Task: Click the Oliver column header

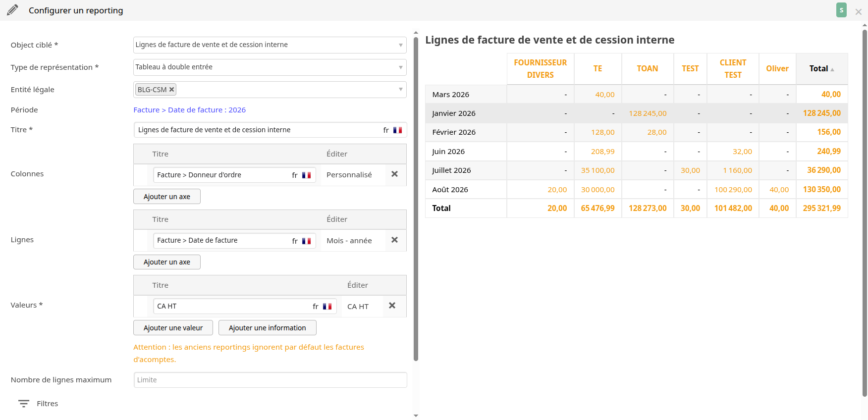Action: (777, 69)
